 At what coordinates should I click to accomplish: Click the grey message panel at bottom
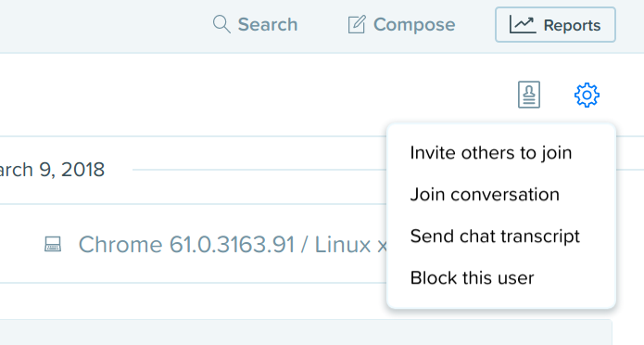[x=306, y=332]
